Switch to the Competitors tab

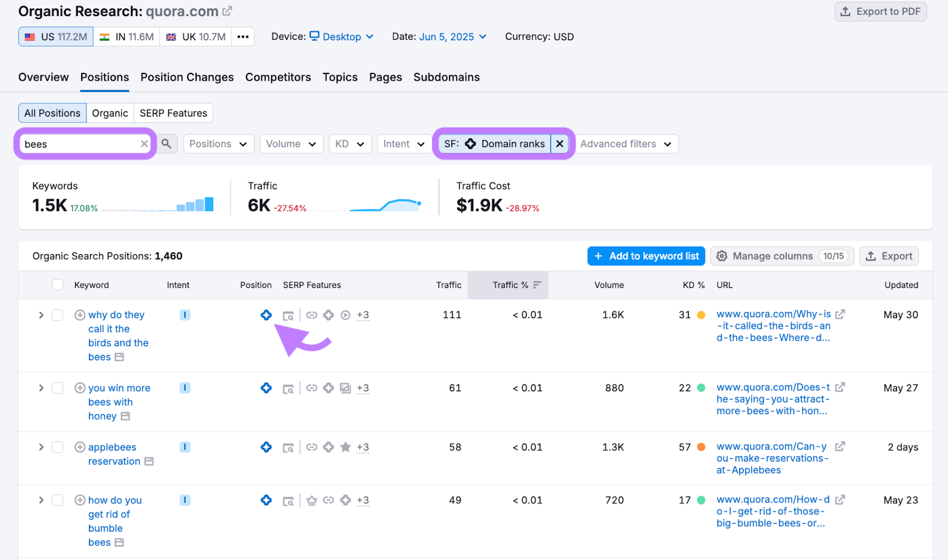[278, 77]
